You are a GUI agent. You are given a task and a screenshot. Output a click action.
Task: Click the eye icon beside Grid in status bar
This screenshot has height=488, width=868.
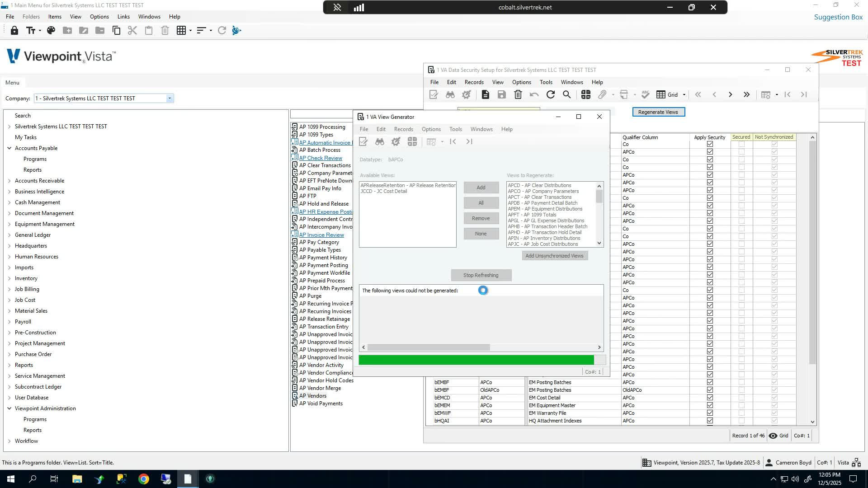[x=773, y=436]
